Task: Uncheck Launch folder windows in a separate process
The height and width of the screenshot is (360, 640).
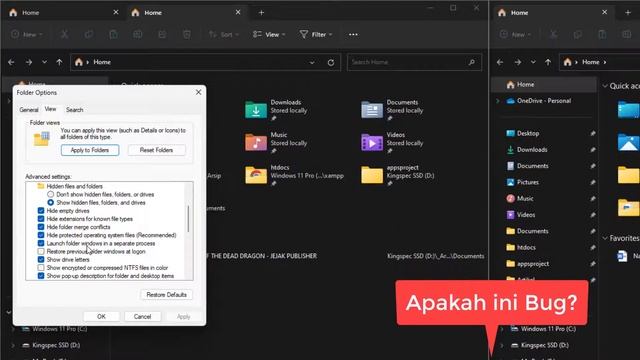Action: pos(41,243)
